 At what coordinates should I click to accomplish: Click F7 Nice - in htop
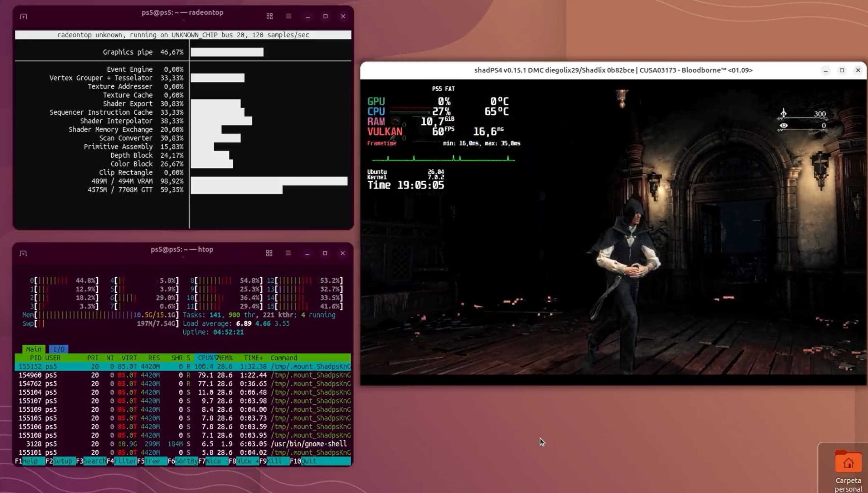pyautogui.click(x=213, y=461)
